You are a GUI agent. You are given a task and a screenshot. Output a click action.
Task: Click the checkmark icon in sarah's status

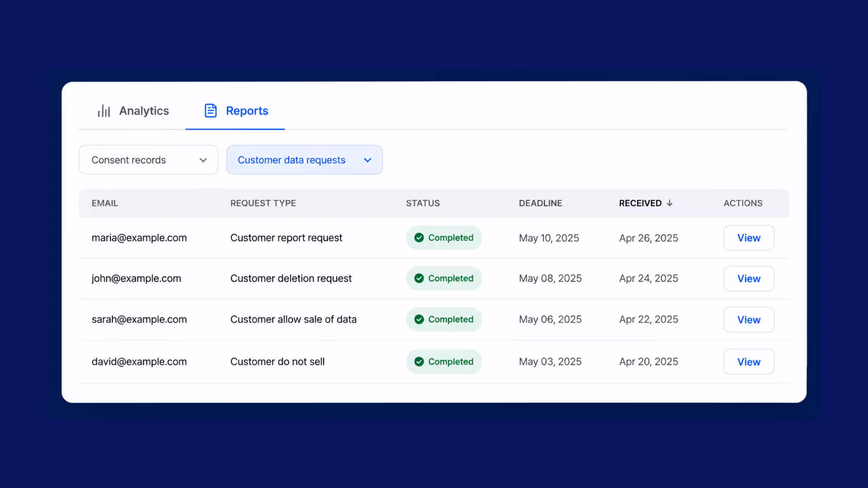click(x=419, y=320)
